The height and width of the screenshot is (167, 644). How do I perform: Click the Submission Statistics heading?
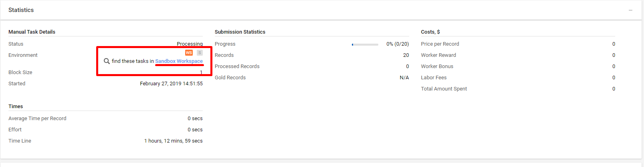point(240,32)
